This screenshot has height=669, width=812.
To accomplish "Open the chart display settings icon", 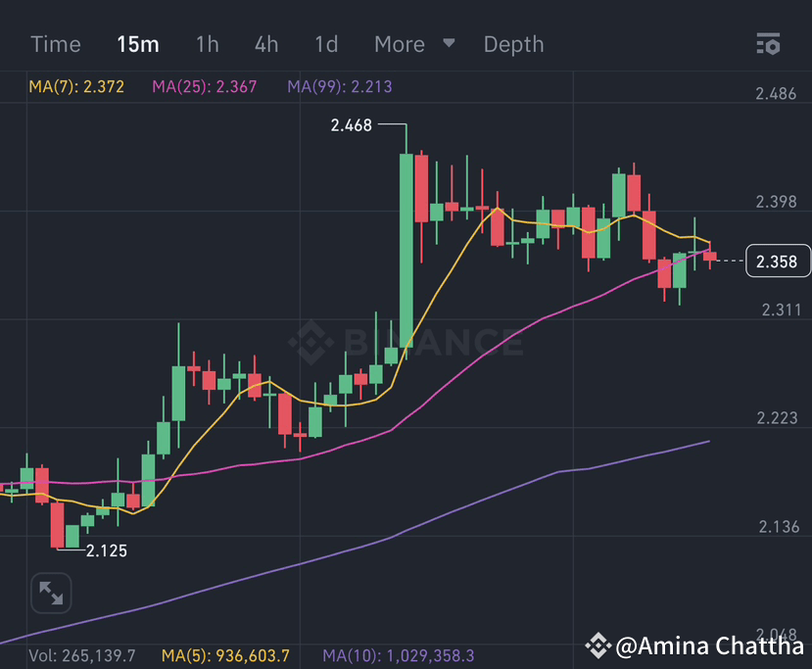I will pyautogui.click(x=768, y=44).
